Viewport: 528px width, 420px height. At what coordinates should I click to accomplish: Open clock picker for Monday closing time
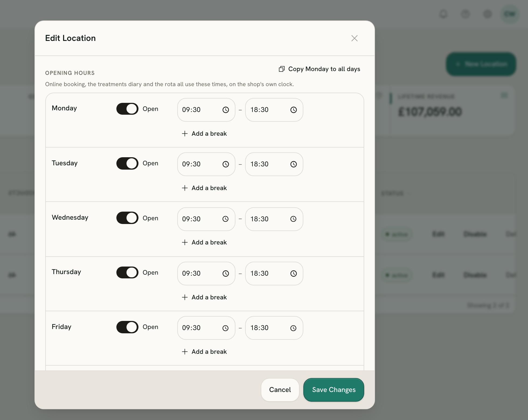[x=294, y=110]
